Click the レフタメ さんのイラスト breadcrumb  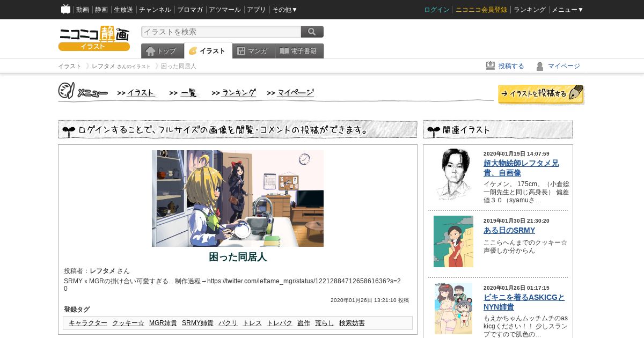(x=121, y=66)
